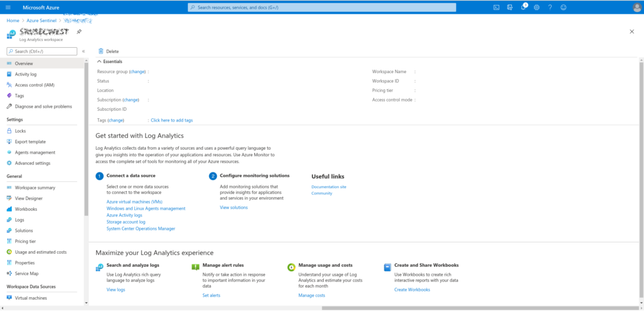This screenshot has width=644, height=311.
Task: Click the Create and Share Workbooks icon
Action: [x=387, y=268]
